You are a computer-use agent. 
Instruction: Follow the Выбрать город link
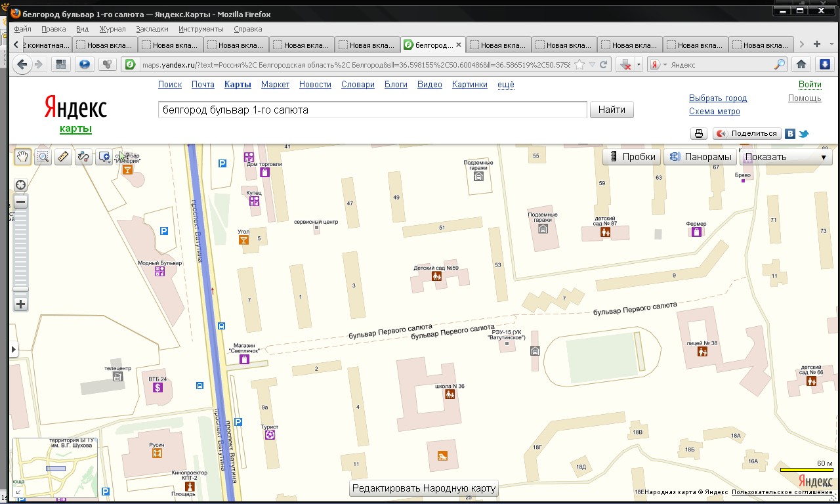pyautogui.click(x=718, y=98)
